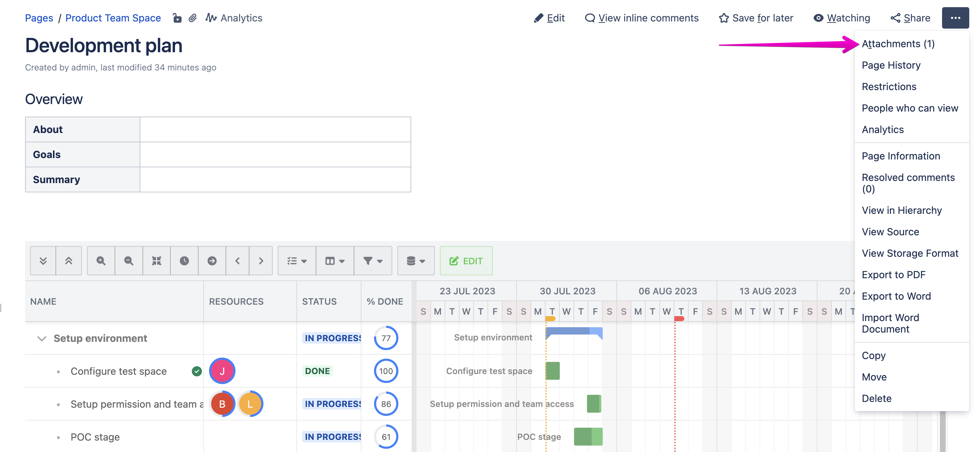Image resolution: width=980 pixels, height=452 pixels.
Task: Open the columns dropdown in the Gantt toolbar
Action: [334, 260]
